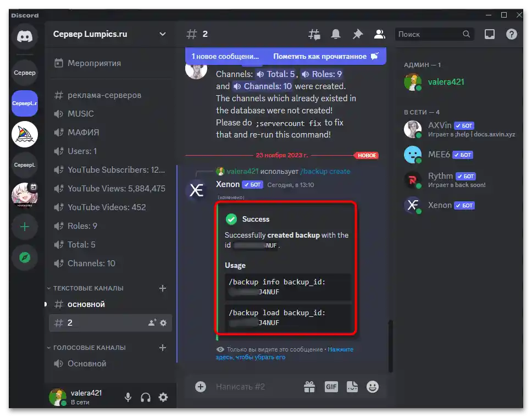Add a server with plus icon

pos(25,227)
